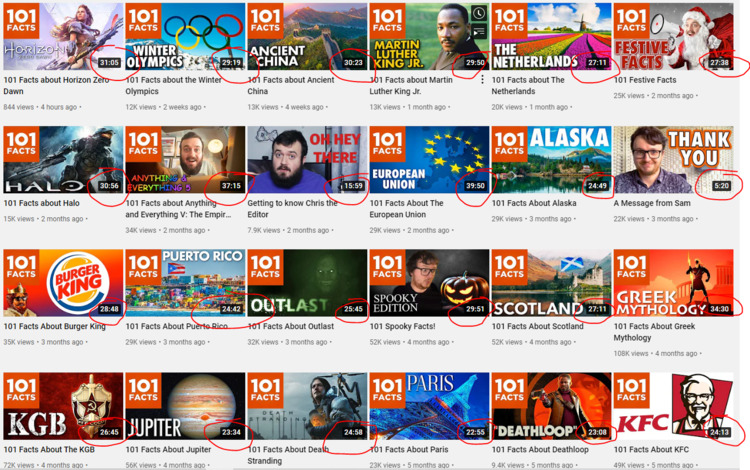Image resolution: width=750 pixels, height=470 pixels.
Task: Open the Anything & Everything 5 thumbnail
Action: [185, 160]
